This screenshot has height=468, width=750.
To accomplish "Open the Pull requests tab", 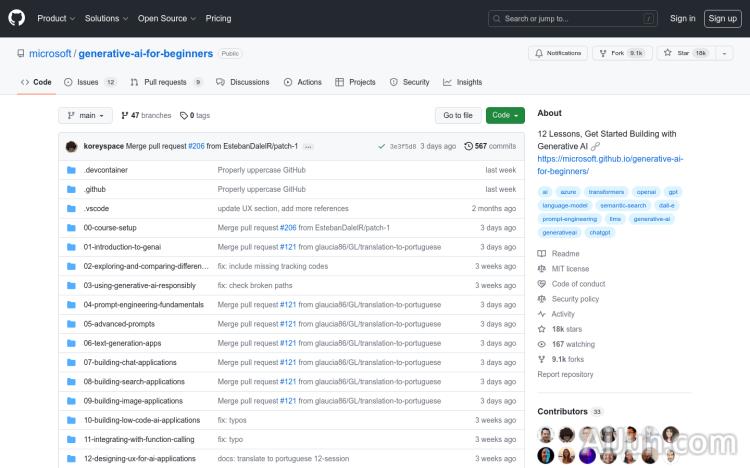I will (x=165, y=82).
